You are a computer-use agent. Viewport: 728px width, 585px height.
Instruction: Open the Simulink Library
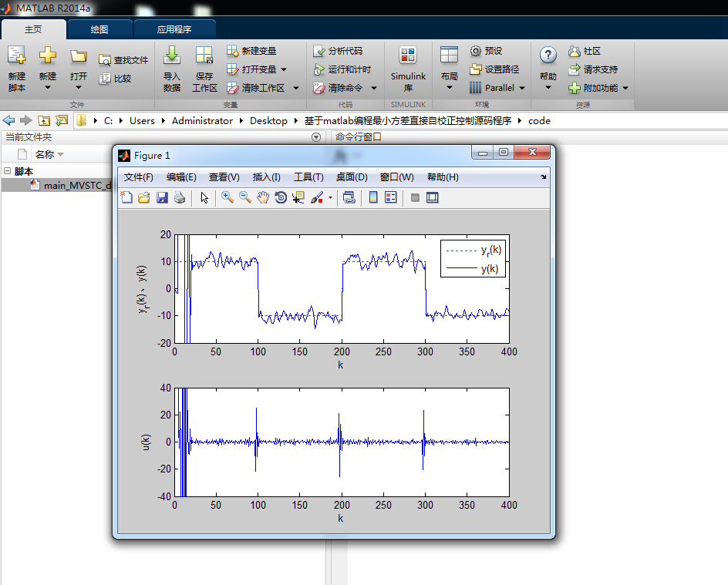pos(408,68)
